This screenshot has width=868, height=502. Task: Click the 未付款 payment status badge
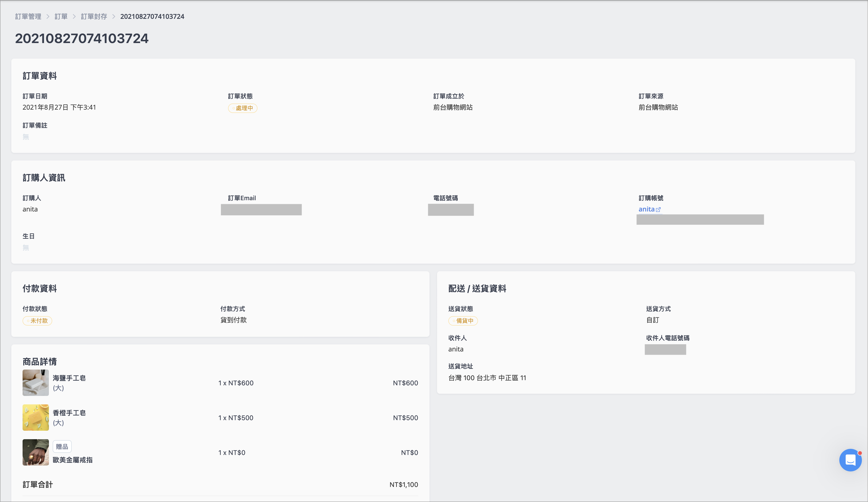(37, 321)
